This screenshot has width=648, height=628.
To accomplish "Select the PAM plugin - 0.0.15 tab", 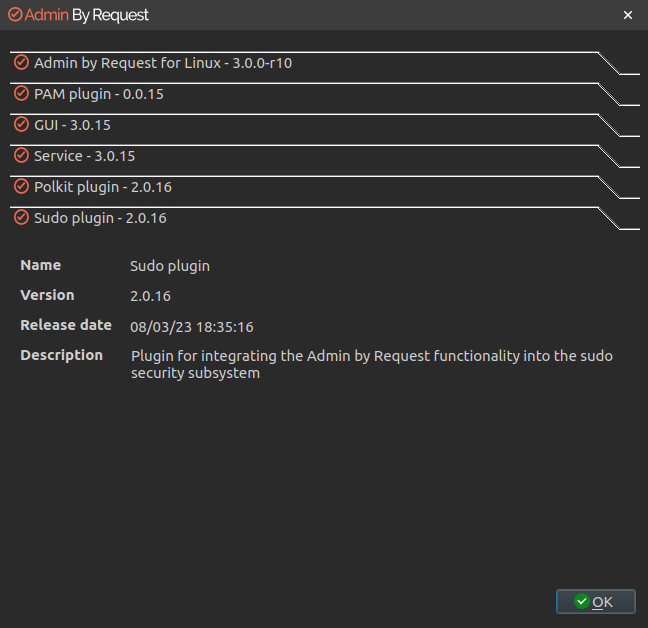I will [324, 94].
